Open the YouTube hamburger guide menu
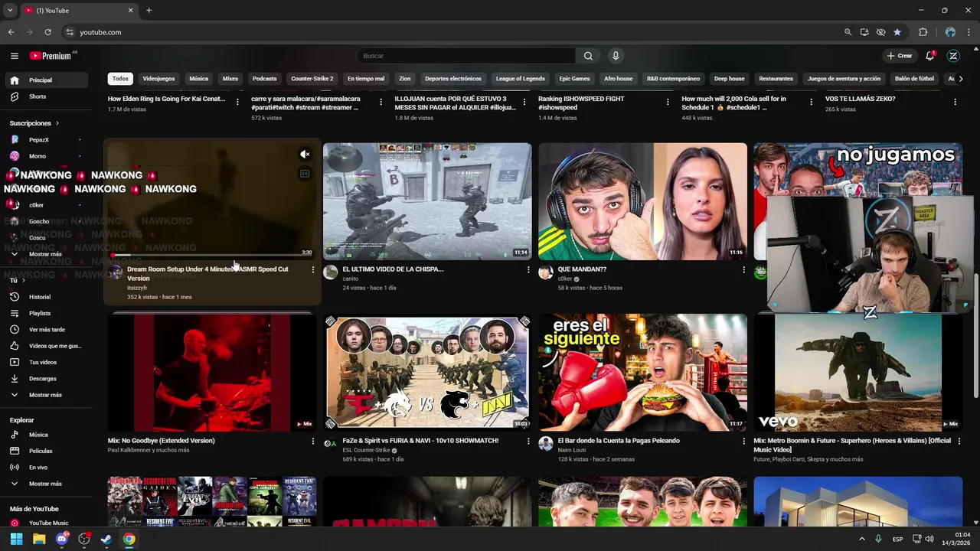The height and width of the screenshot is (551, 980). click(15, 56)
